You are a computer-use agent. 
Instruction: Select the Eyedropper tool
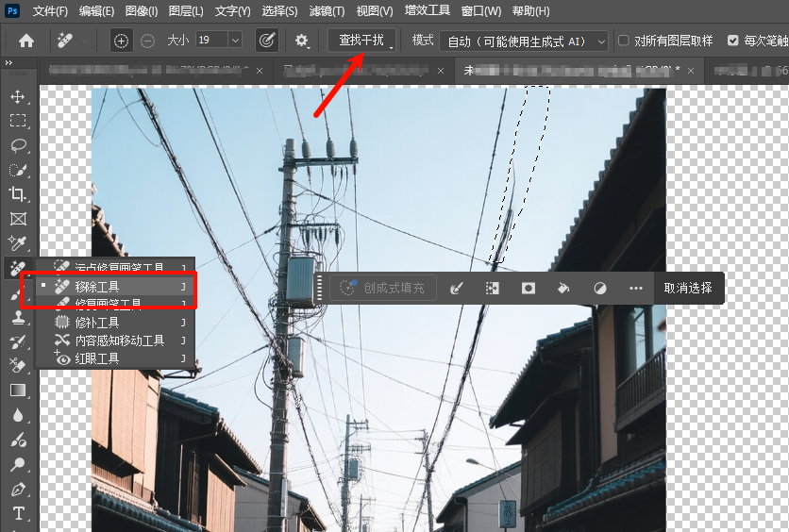pos(18,243)
